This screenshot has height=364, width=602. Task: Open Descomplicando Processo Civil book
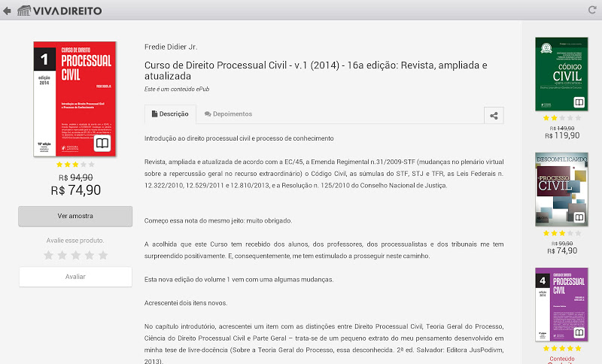click(561, 190)
